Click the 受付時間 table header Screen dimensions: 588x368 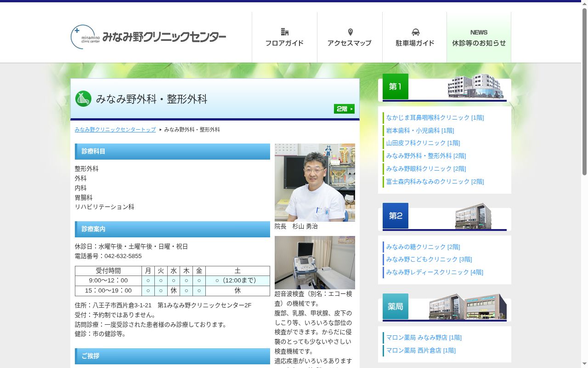coord(108,271)
